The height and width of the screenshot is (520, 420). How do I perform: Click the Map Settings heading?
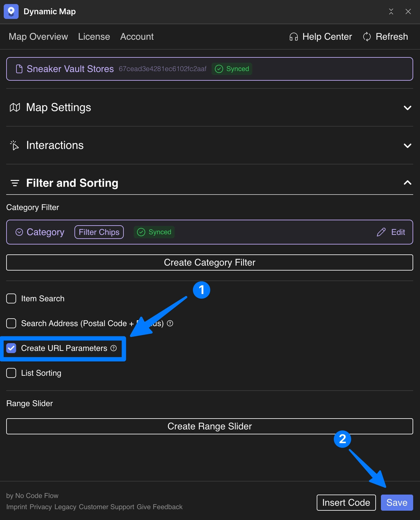pyautogui.click(x=59, y=107)
